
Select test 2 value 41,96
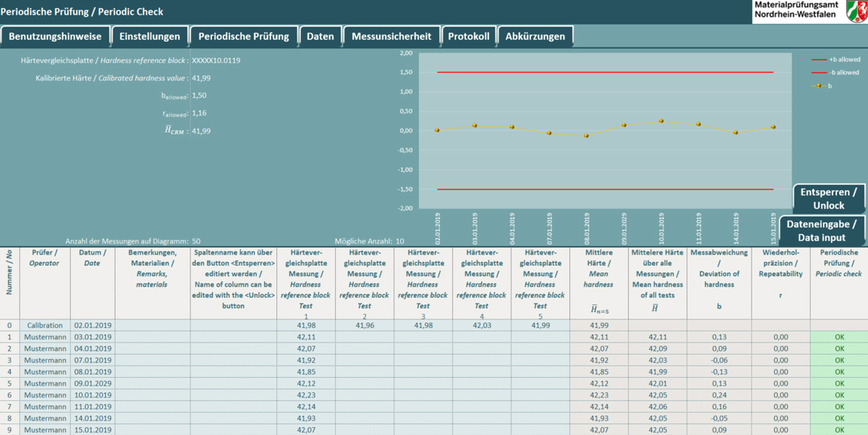point(365,326)
